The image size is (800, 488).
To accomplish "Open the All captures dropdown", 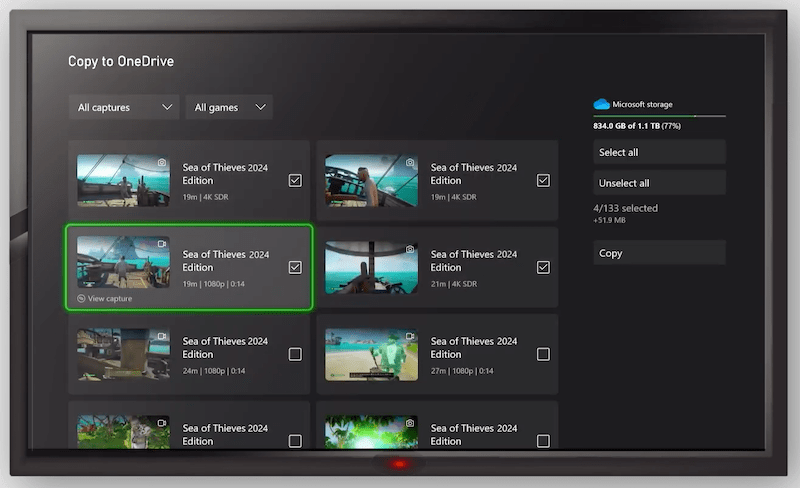I will 124,107.
